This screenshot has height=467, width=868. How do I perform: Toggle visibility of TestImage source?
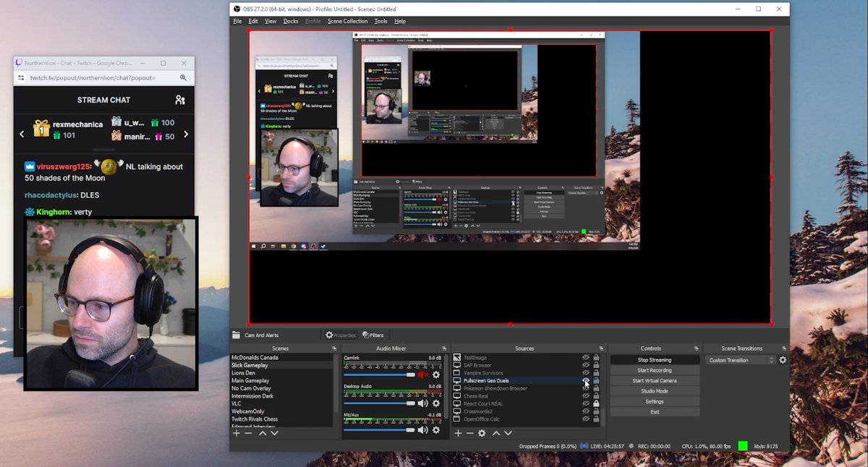[586, 357]
